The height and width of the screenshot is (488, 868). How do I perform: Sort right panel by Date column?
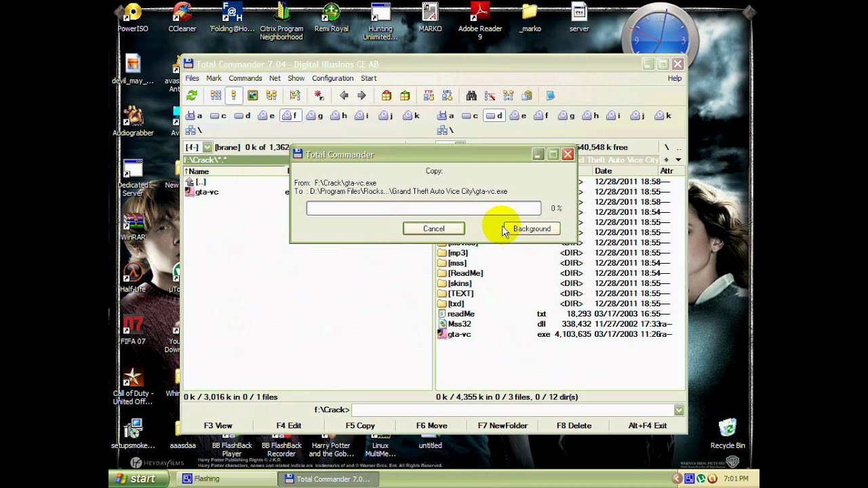625,171
